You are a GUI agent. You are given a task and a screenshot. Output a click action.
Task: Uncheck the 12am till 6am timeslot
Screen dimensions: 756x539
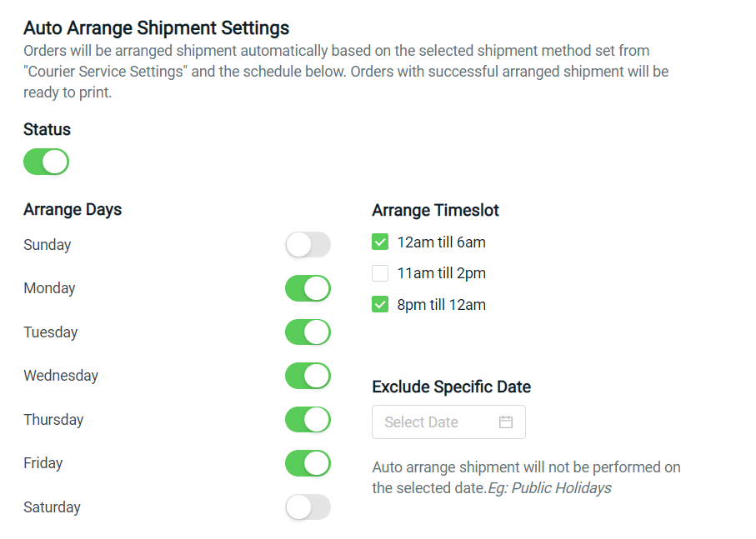pyautogui.click(x=380, y=242)
